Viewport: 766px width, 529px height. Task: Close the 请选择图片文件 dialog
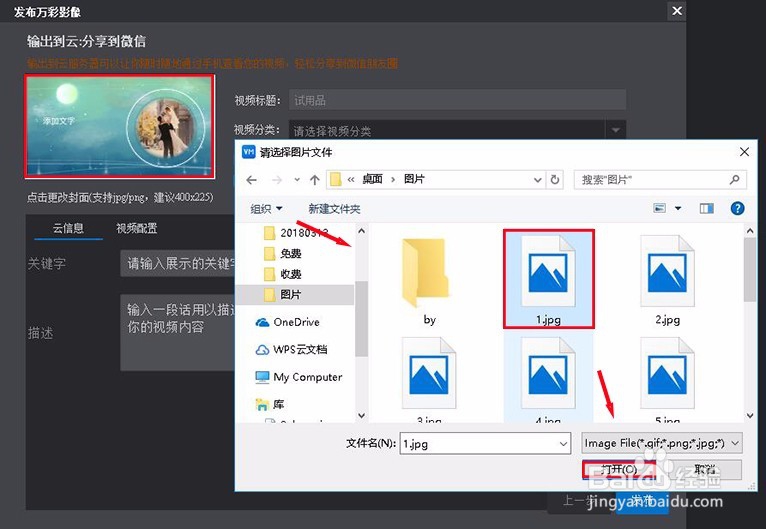pos(744,152)
